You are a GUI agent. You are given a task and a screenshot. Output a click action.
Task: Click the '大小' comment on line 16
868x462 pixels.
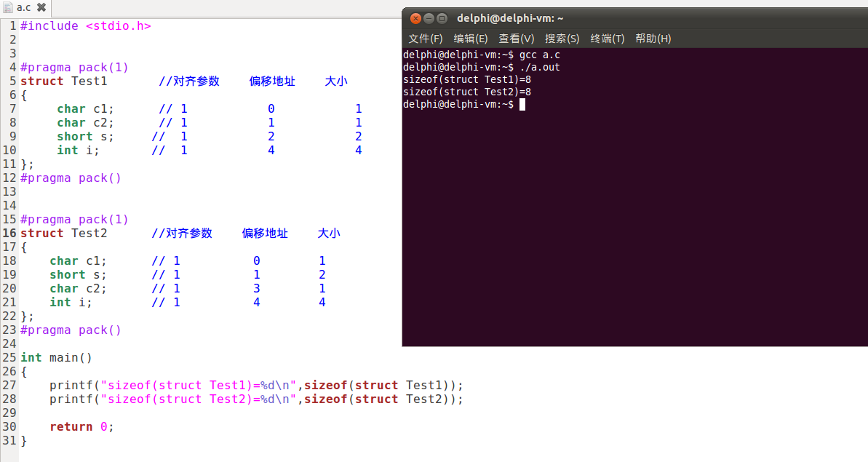coord(329,234)
